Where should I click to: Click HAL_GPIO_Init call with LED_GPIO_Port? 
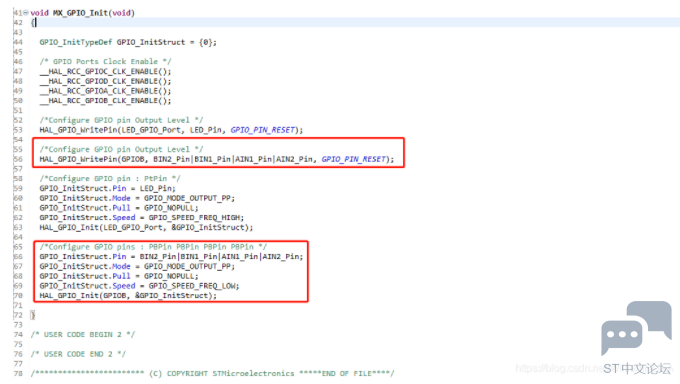pos(146,227)
